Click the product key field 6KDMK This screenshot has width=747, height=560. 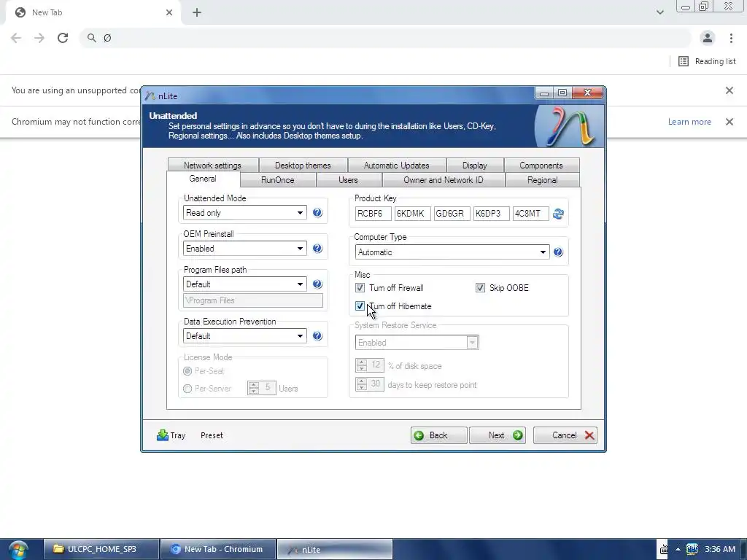click(x=413, y=214)
